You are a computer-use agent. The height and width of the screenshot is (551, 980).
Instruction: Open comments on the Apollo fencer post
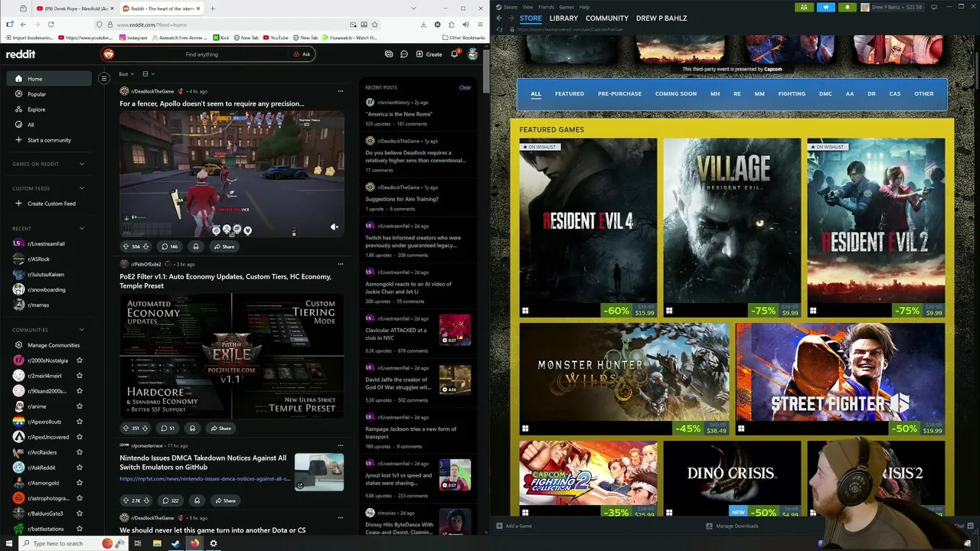168,246
